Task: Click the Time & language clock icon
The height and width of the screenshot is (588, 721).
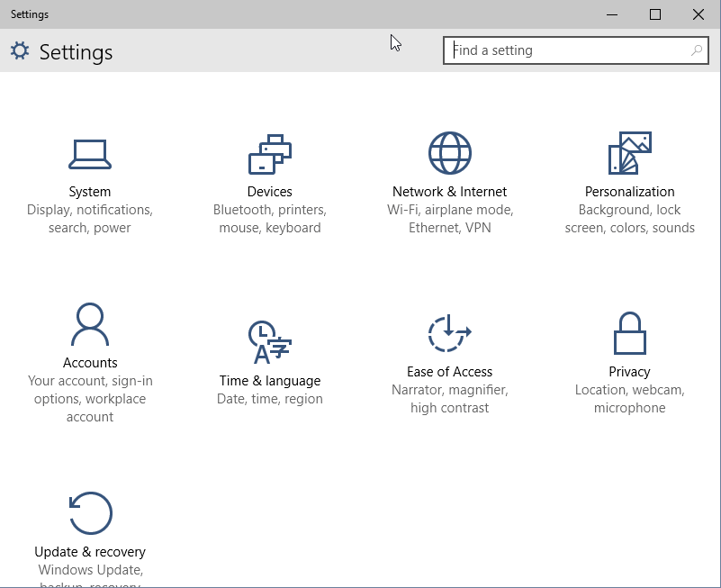Action: [270, 342]
